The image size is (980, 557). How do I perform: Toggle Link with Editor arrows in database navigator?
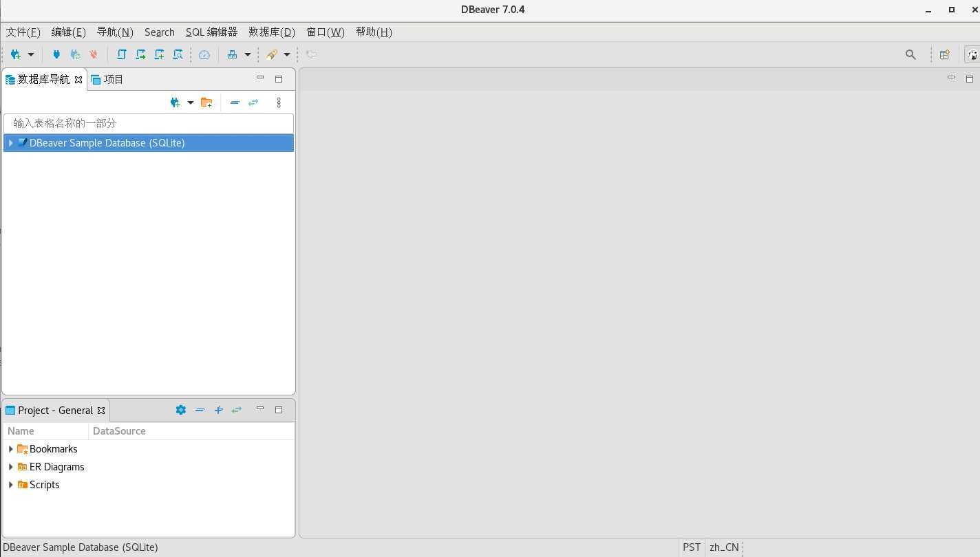coord(253,102)
